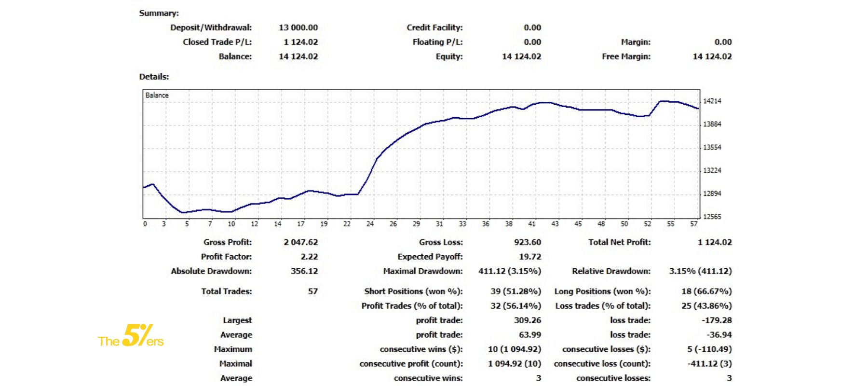Click the Largest loss trade value -179.28
Screen dimensions: 868x386
click(717, 320)
